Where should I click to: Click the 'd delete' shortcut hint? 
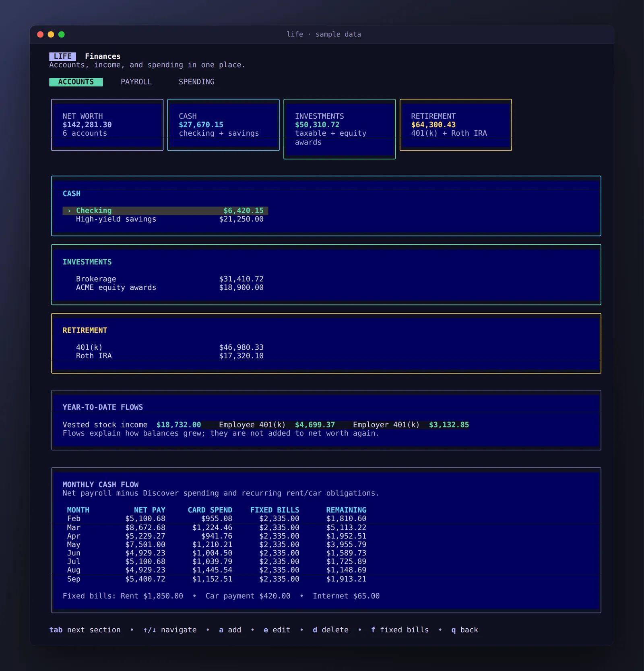click(330, 630)
